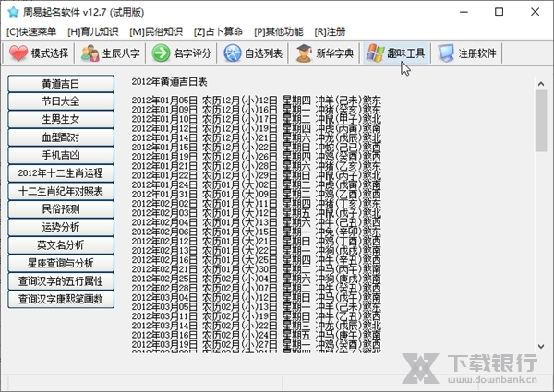Click the row 2012年01月12日
The width and height of the screenshot is (554, 392).
(x=257, y=128)
